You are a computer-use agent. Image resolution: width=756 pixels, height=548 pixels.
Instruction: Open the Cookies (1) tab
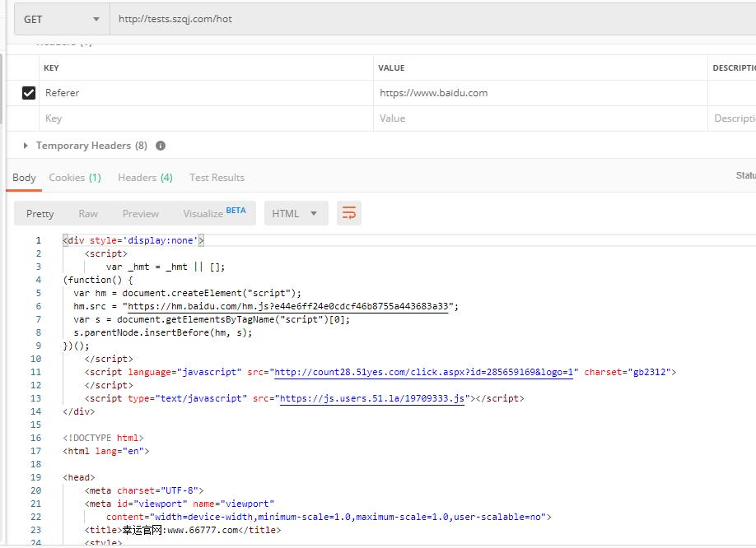[75, 178]
